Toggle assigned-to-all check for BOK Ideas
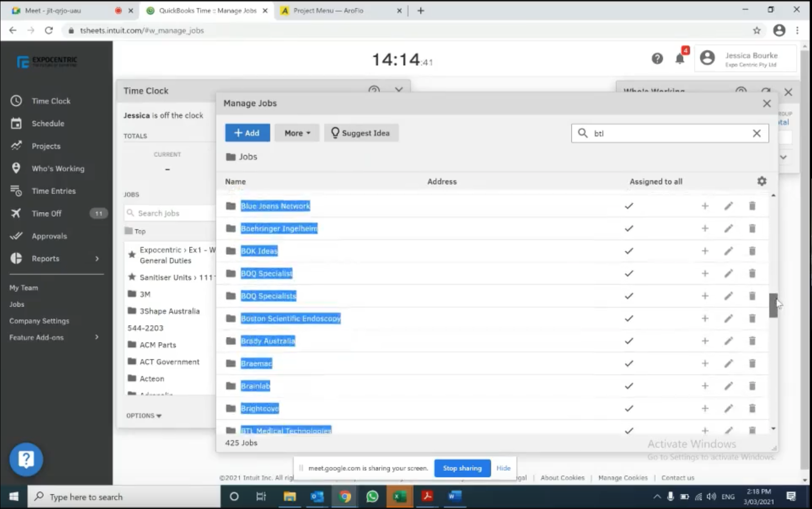 (629, 251)
